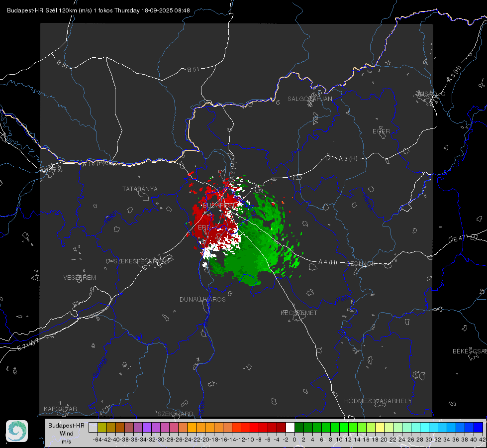Click the radar title text with date 18-09-2025
Image resolution: width=487 pixels, height=448 pixels.
98,10
